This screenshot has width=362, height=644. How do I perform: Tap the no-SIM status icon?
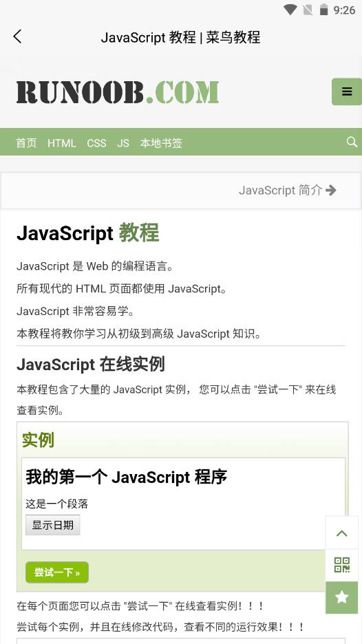[308, 10]
